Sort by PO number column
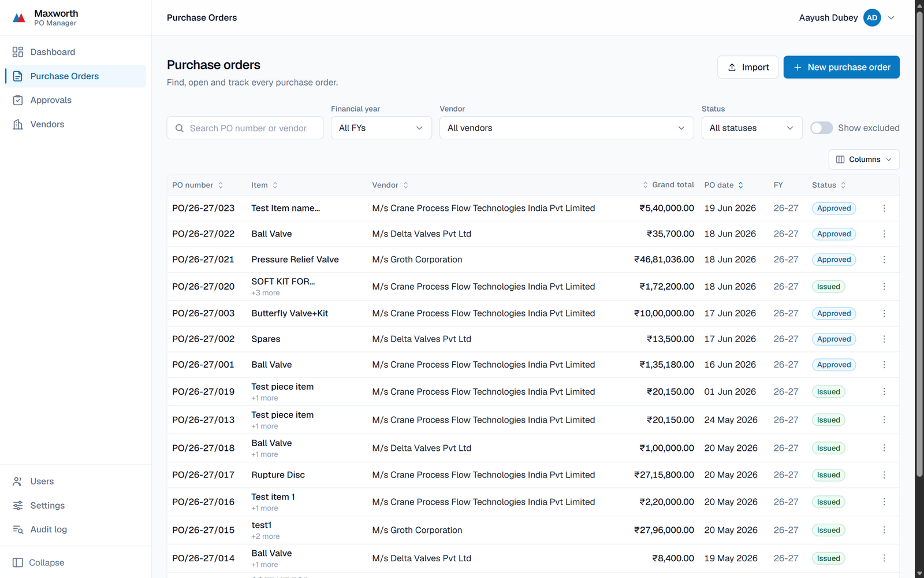 (198, 185)
